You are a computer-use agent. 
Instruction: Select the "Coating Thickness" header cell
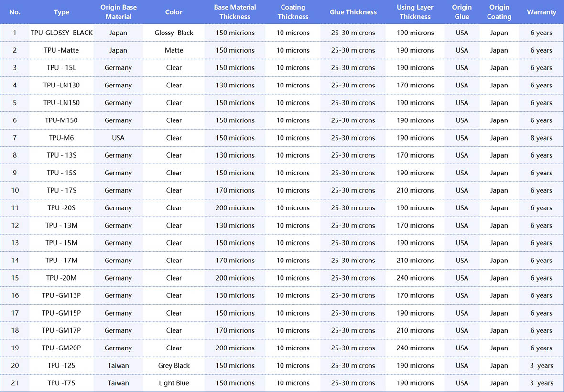[x=293, y=12]
